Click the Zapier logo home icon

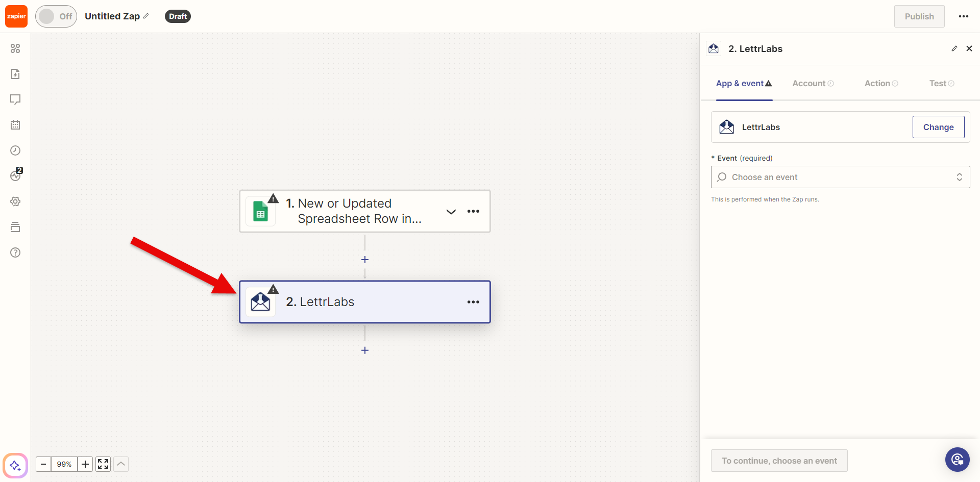click(x=16, y=16)
